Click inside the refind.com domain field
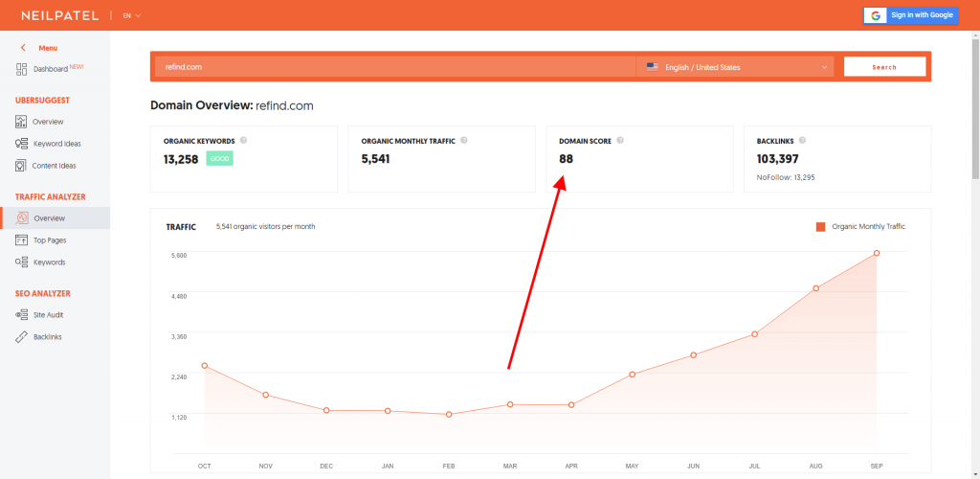The image size is (980, 479). [395, 67]
